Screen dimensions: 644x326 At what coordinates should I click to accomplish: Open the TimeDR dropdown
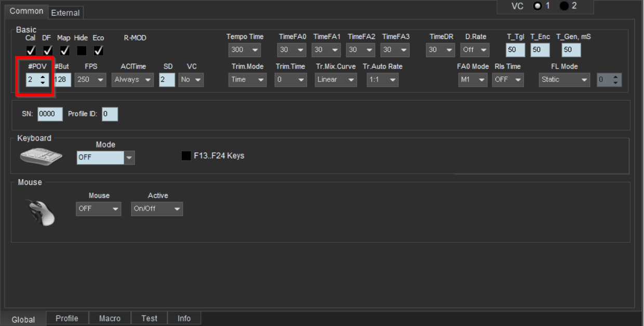coord(440,50)
